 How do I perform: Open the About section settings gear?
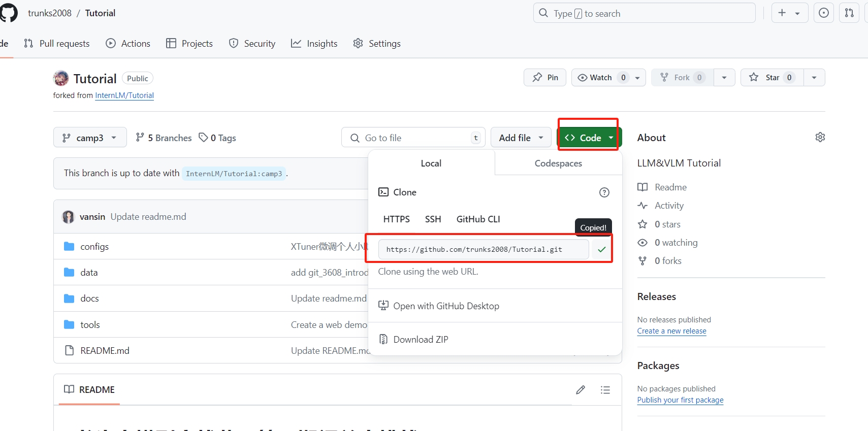(x=820, y=137)
